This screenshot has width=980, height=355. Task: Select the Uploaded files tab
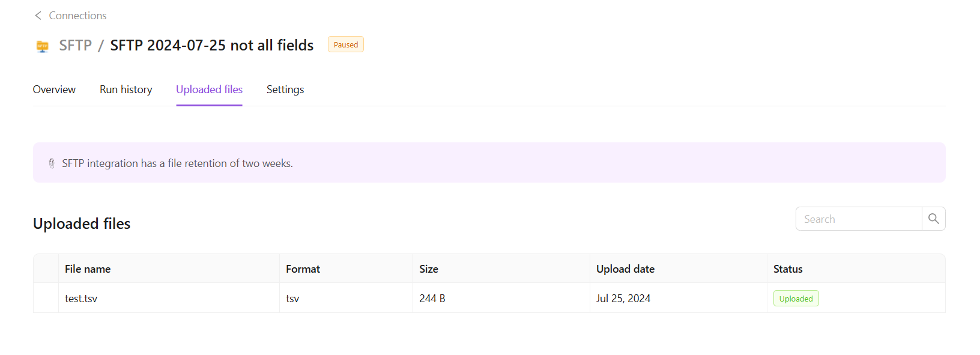(x=209, y=90)
